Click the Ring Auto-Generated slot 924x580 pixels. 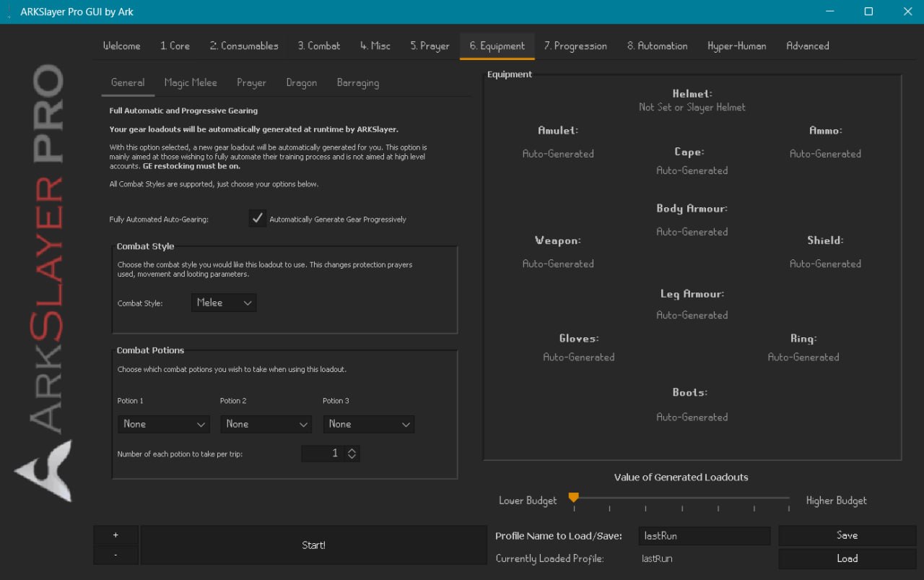(x=803, y=357)
